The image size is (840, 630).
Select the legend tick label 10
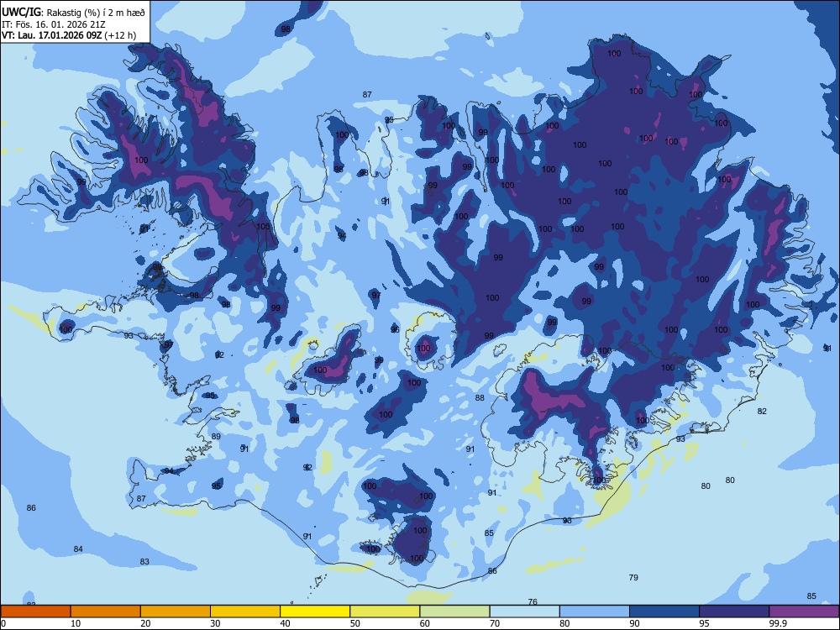click(x=76, y=623)
